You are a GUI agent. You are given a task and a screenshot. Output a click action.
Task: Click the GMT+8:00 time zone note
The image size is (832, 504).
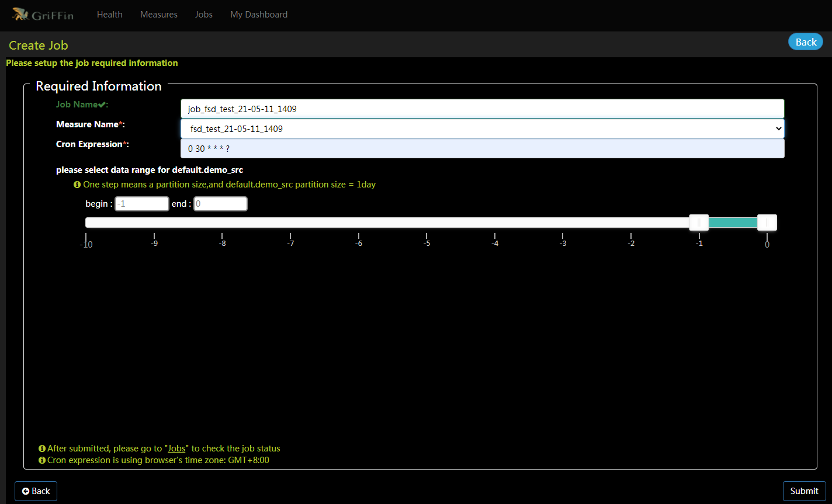pyautogui.click(x=158, y=460)
